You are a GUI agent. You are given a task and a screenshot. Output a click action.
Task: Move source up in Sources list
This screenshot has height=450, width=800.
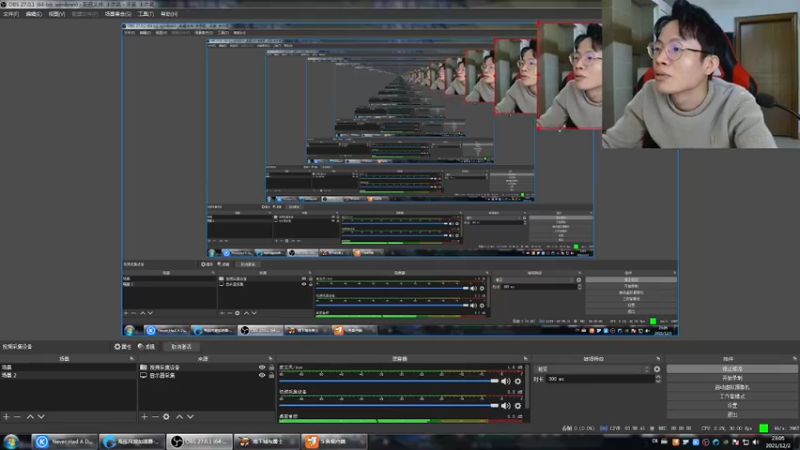coord(179,417)
